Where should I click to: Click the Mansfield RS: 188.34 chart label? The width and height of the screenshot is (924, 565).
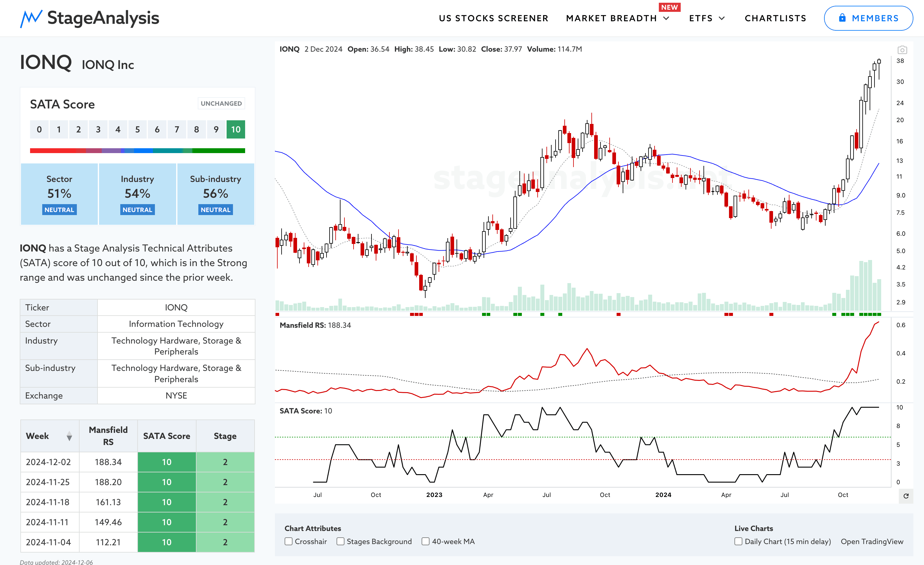pos(315,325)
